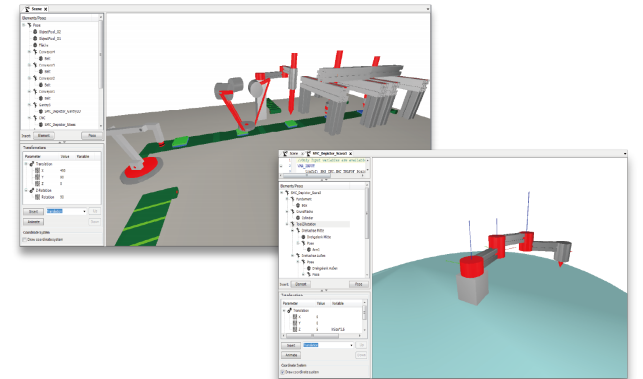Click the Cylinder element icon in right tree
This screenshot has height=379, width=643.
(298, 218)
